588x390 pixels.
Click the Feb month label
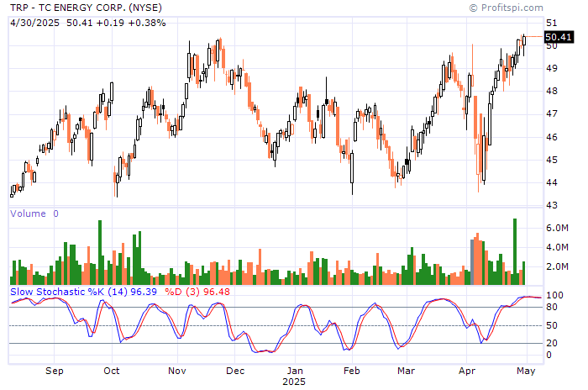(x=352, y=372)
